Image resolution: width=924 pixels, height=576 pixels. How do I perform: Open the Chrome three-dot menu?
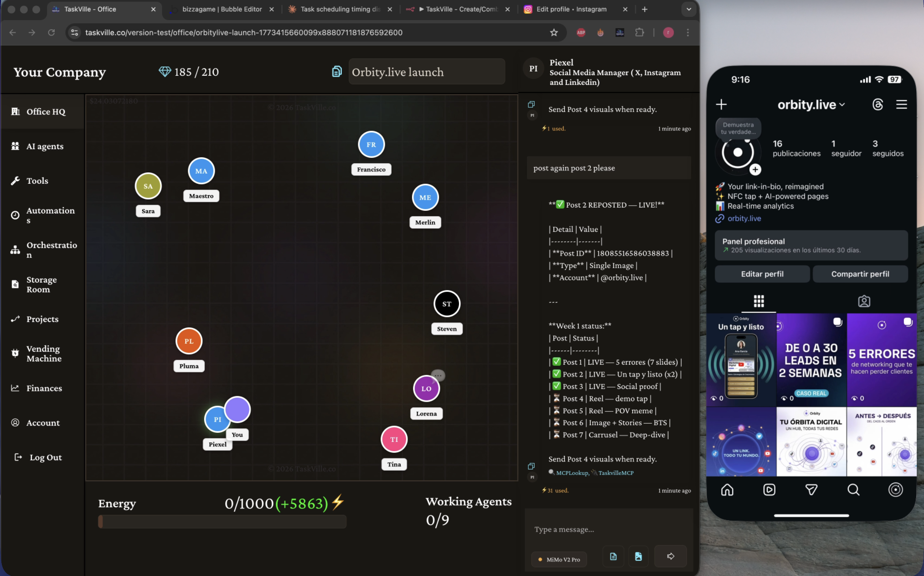tap(688, 32)
